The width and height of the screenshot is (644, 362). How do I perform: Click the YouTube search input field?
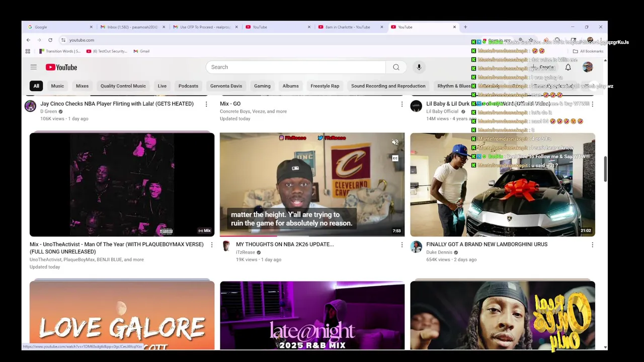click(x=296, y=67)
